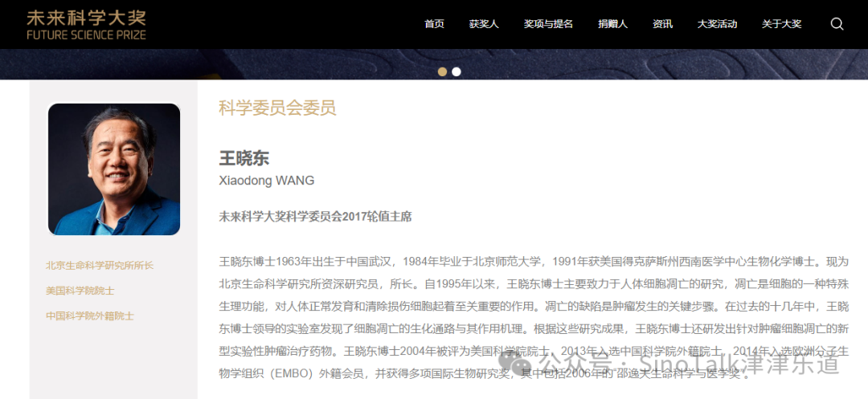Open the 大奖活动 navigation item
Screen dimensions: 868x399
718,24
